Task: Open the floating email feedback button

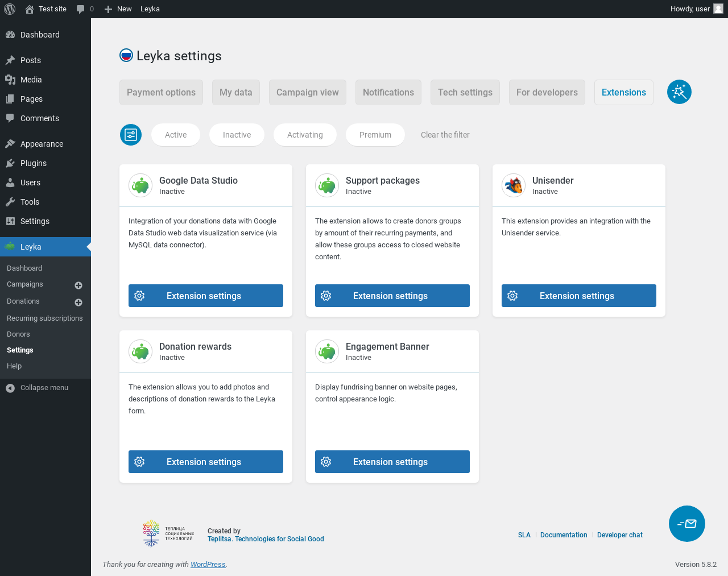Action: [x=686, y=524]
